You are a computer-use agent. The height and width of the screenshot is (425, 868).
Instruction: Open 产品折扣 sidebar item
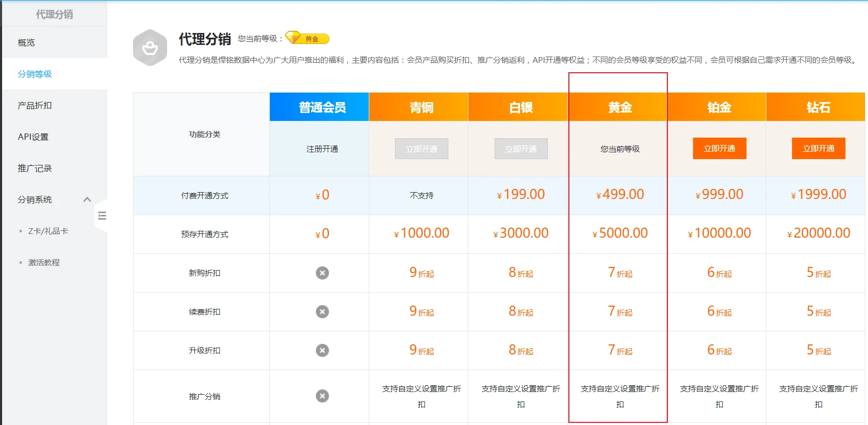(x=35, y=106)
